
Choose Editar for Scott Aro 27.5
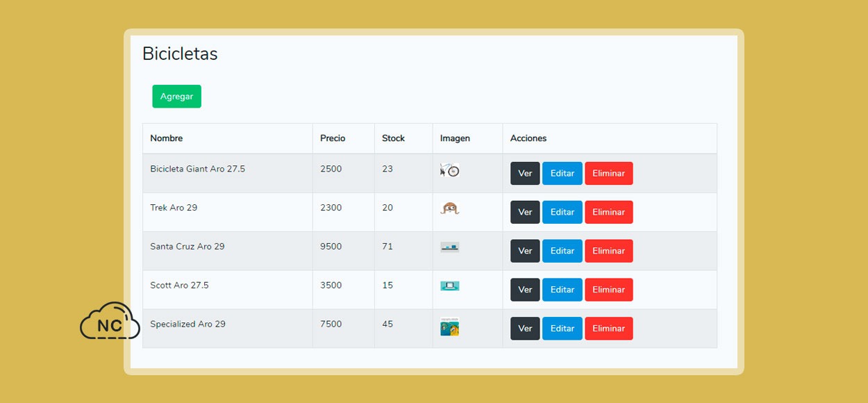(x=562, y=290)
